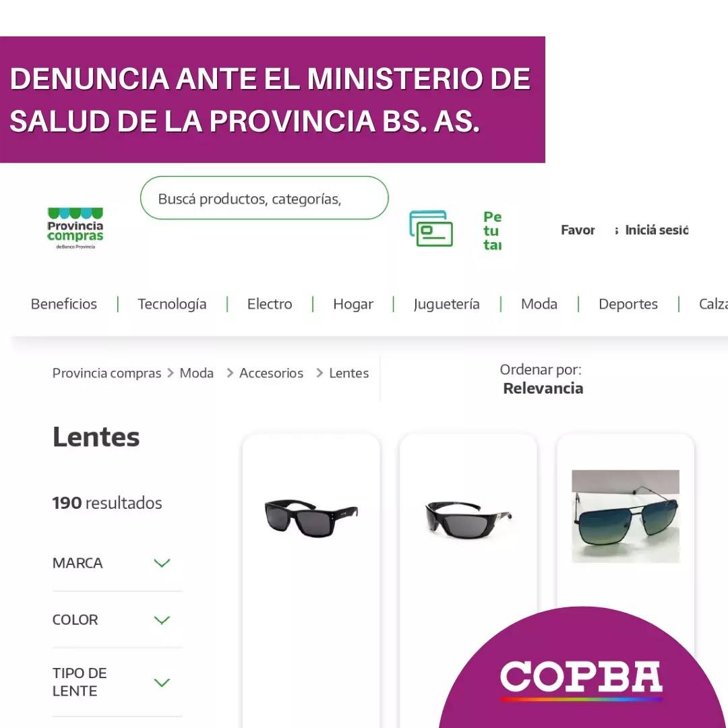Click the Moda breadcrumb link
This screenshot has height=728, width=728.
(196, 373)
